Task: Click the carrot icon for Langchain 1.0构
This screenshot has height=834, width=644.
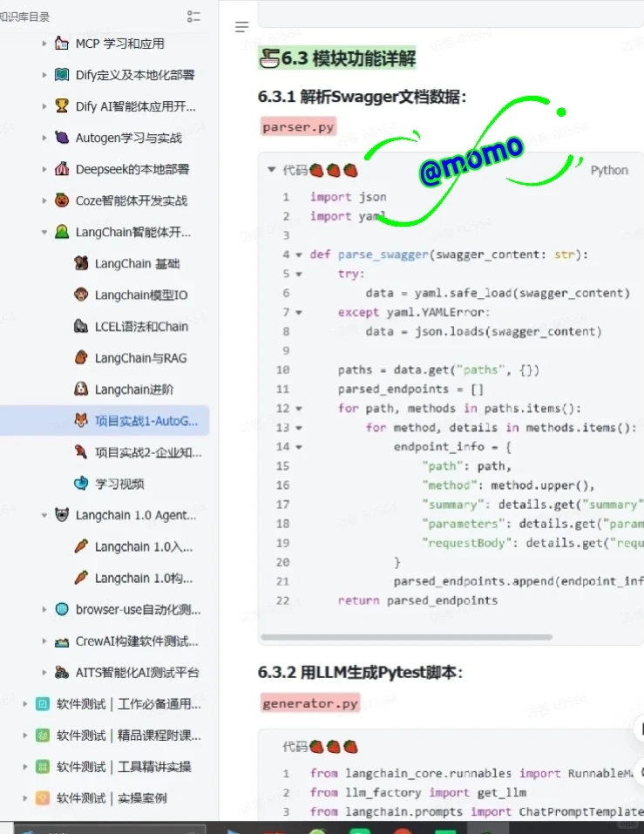Action: (81, 578)
